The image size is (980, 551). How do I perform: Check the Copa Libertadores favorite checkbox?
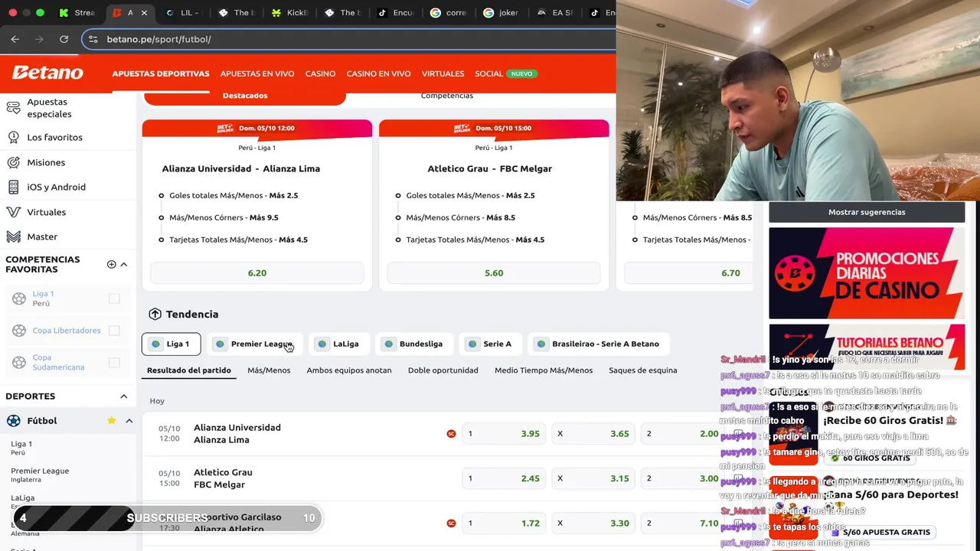point(114,331)
